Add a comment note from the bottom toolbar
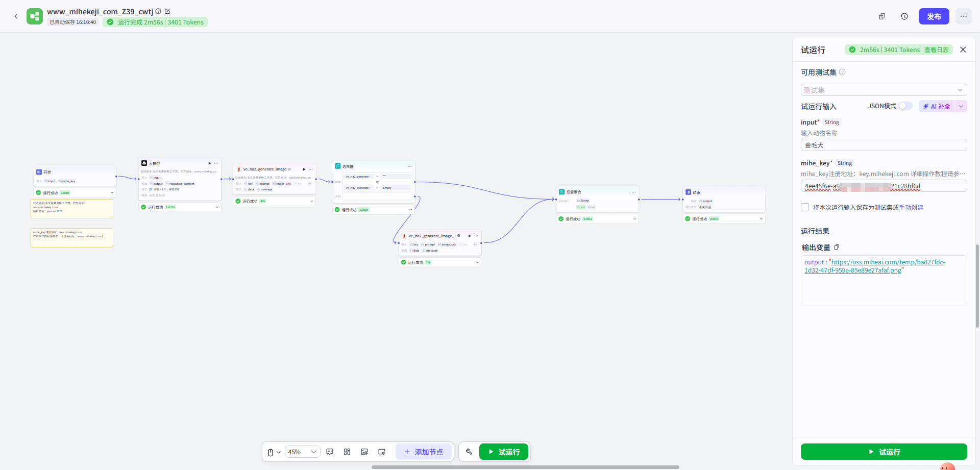 [330, 452]
